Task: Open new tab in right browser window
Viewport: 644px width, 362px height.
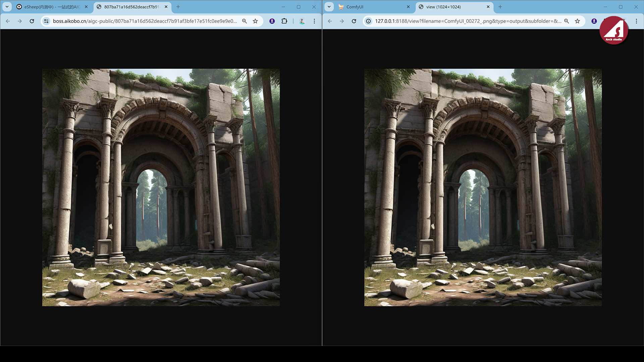Action: point(500,7)
